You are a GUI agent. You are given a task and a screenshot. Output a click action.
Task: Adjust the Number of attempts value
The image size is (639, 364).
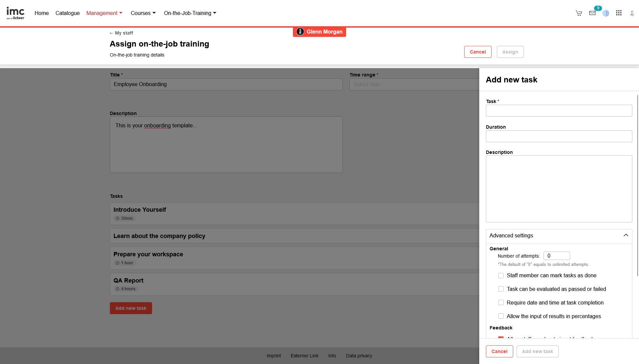pyautogui.click(x=556, y=256)
